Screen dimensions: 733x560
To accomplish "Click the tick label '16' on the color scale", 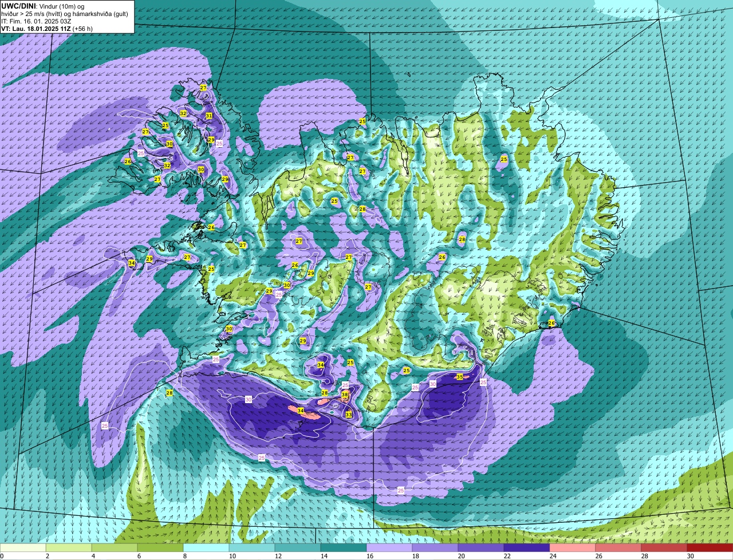I will (370, 556).
